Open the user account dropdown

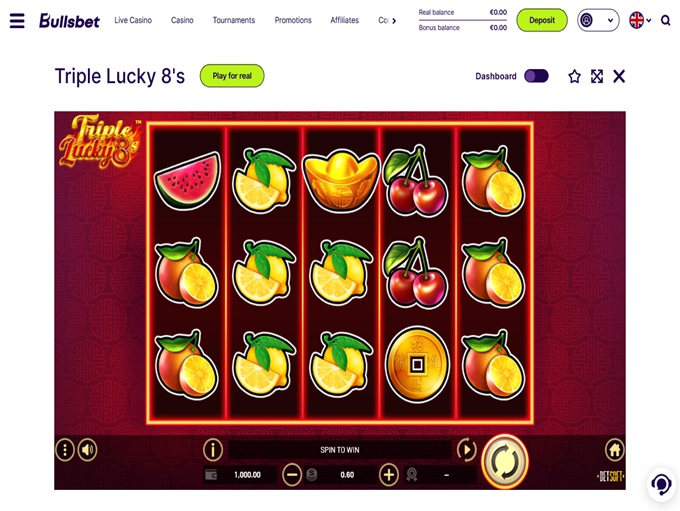click(x=598, y=20)
